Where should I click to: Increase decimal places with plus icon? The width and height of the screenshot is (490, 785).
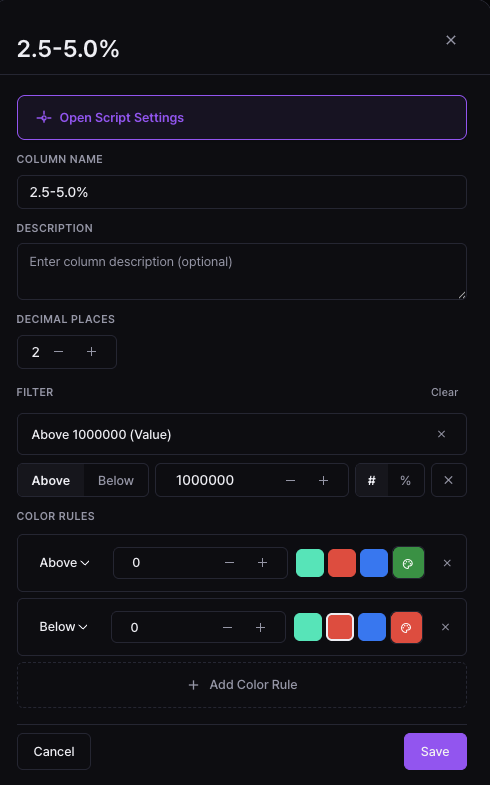click(x=91, y=352)
